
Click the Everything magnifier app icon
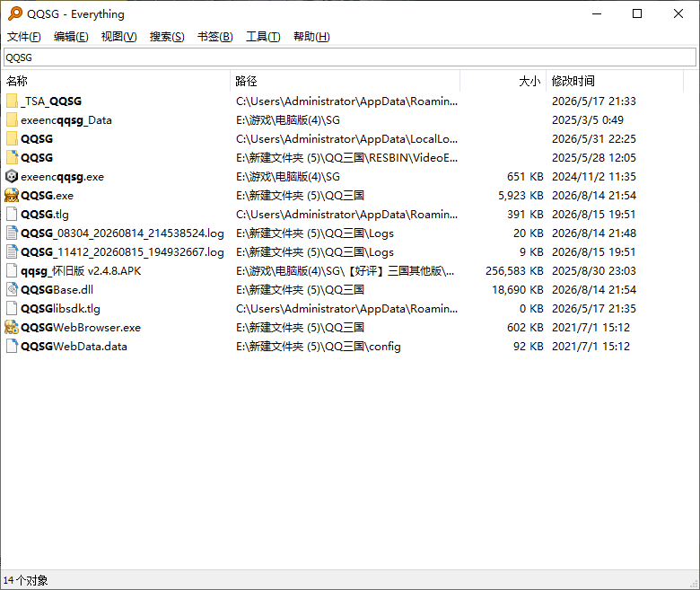click(14, 13)
